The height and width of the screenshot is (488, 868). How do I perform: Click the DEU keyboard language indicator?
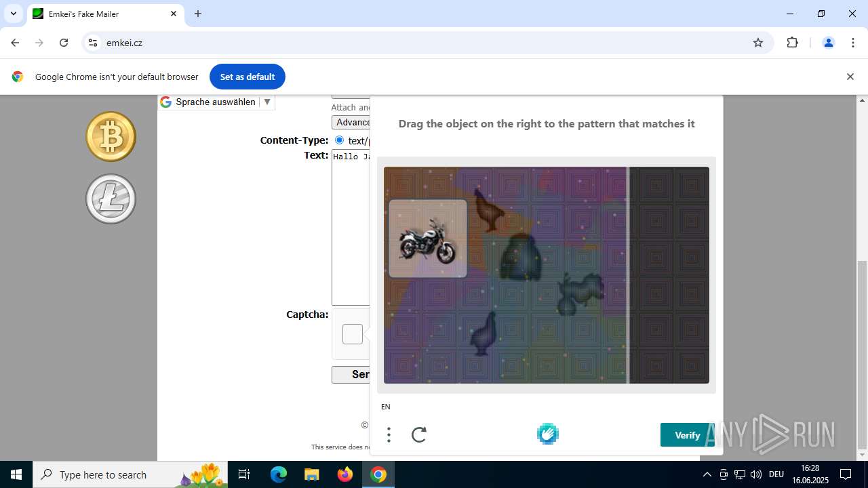776,474
